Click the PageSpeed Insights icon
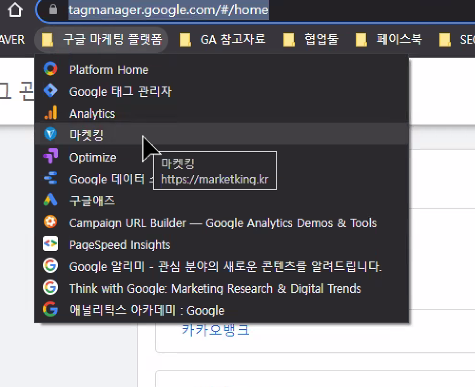The height and width of the screenshot is (387, 475). point(50,244)
